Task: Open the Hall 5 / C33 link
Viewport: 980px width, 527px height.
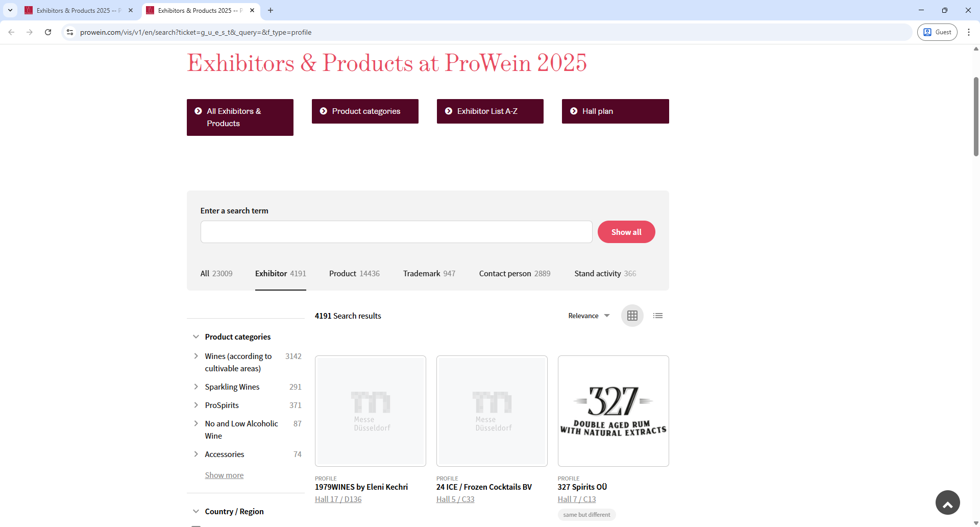Action: coord(455,499)
